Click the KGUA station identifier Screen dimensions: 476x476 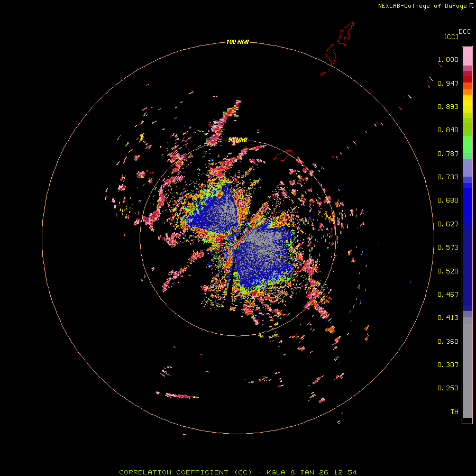tap(276, 472)
